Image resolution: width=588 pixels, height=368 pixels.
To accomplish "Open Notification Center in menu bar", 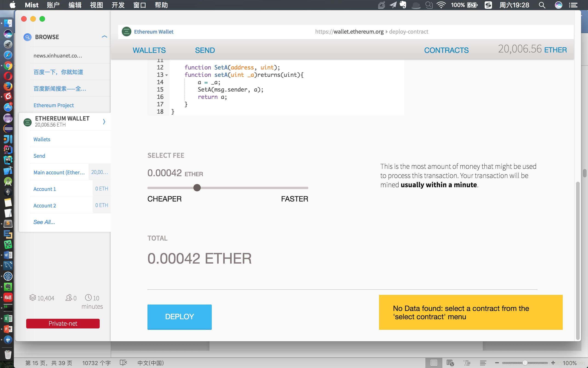I will tap(573, 5).
